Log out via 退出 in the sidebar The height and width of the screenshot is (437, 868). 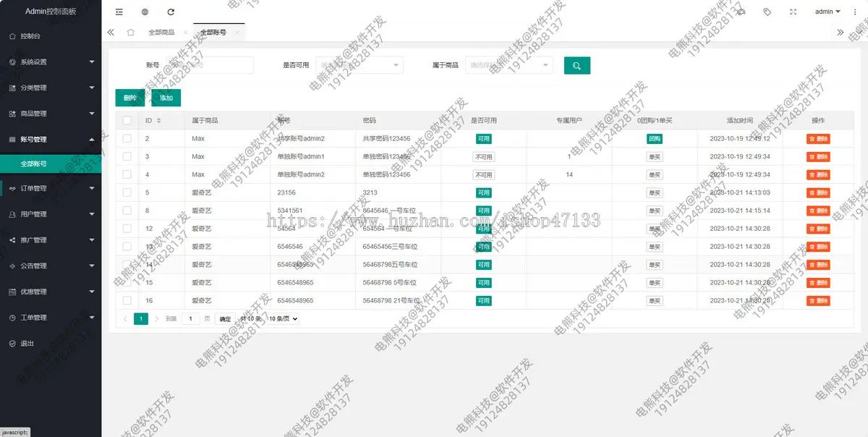click(x=51, y=343)
